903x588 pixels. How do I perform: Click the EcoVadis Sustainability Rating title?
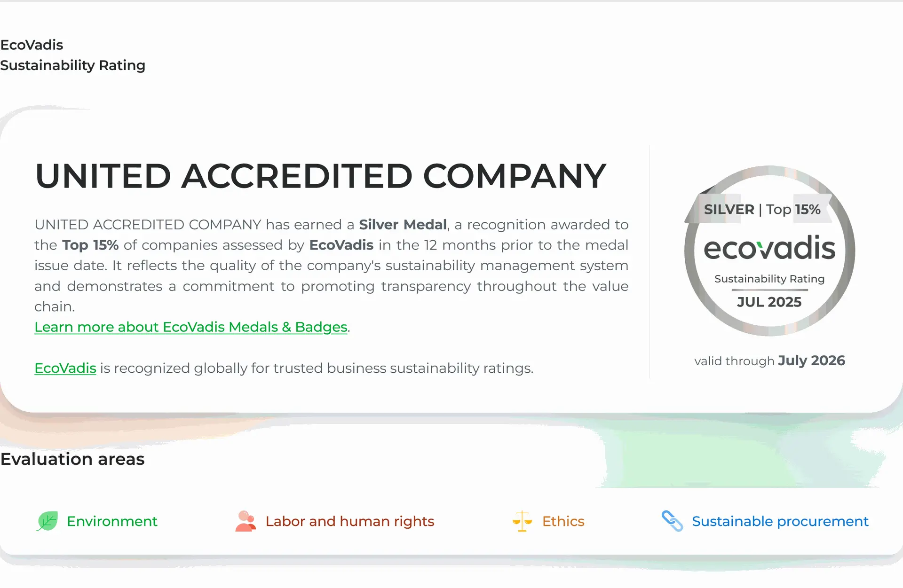pos(72,55)
